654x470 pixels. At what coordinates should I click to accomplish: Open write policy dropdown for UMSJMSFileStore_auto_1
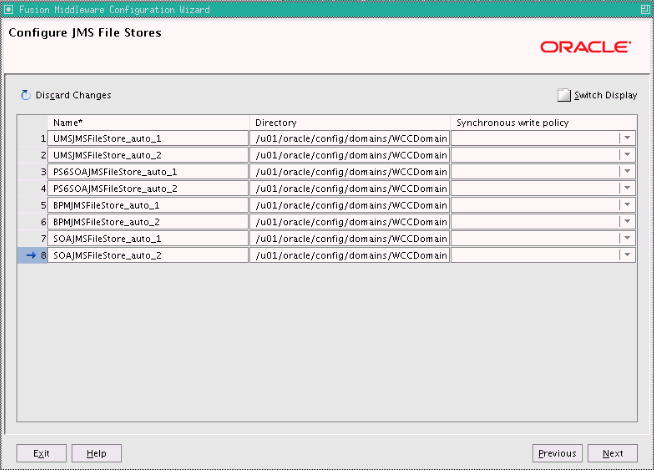(627, 138)
